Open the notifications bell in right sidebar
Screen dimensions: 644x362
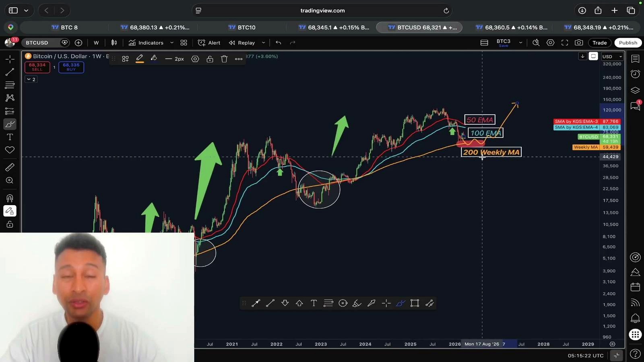click(635, 318)
